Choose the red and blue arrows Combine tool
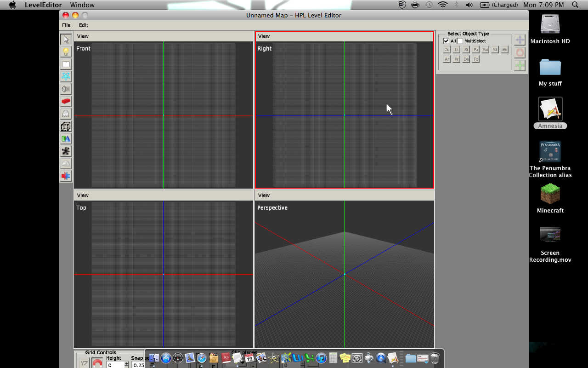The height and width of the screenshot is (368, 588). click(x=66, y=176)
